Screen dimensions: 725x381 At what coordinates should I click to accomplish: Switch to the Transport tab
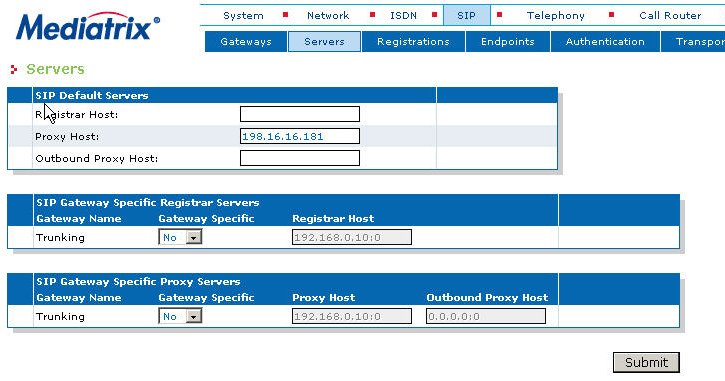[x=693, y=42]
